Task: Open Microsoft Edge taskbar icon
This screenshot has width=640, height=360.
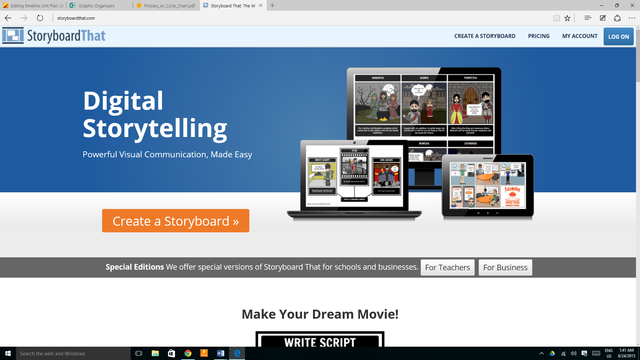Action: pos(237,353)
